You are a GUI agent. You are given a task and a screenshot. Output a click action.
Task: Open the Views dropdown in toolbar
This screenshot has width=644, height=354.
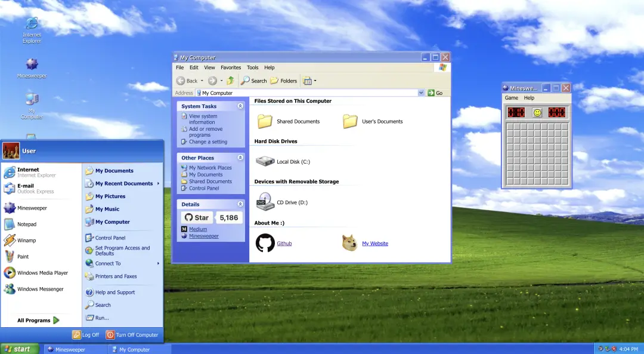(309, 81)
